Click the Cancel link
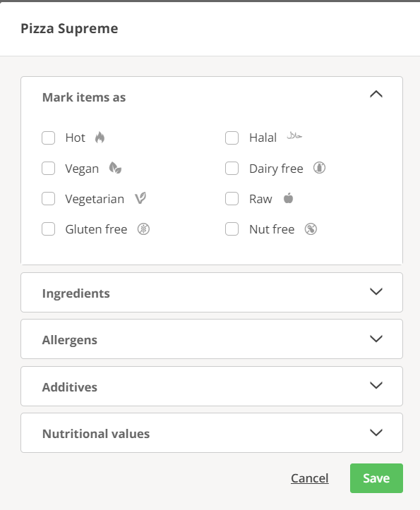 pyautogui.click(x=310, y=478)
